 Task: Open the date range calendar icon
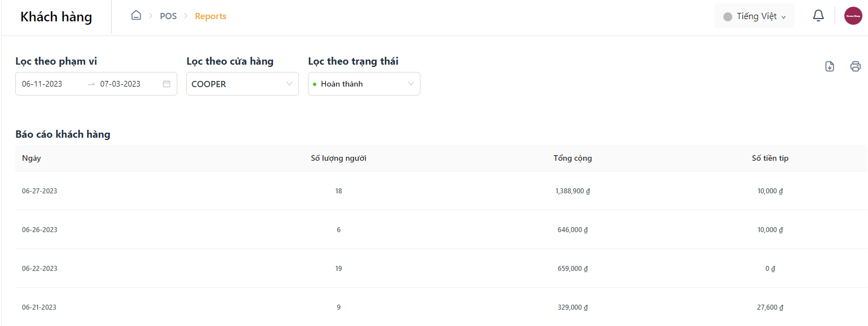pyautogui.click(x=167, y=84)
